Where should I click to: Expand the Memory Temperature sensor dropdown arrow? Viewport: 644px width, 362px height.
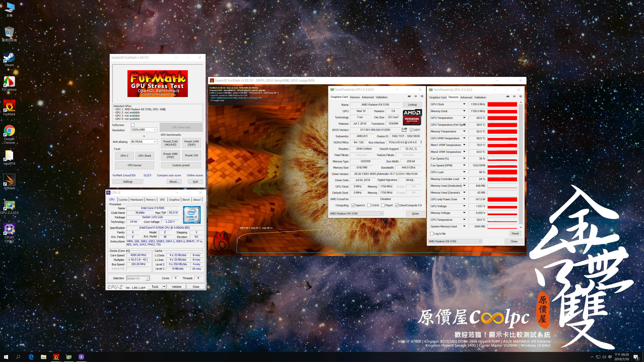[x=464, y=131]
